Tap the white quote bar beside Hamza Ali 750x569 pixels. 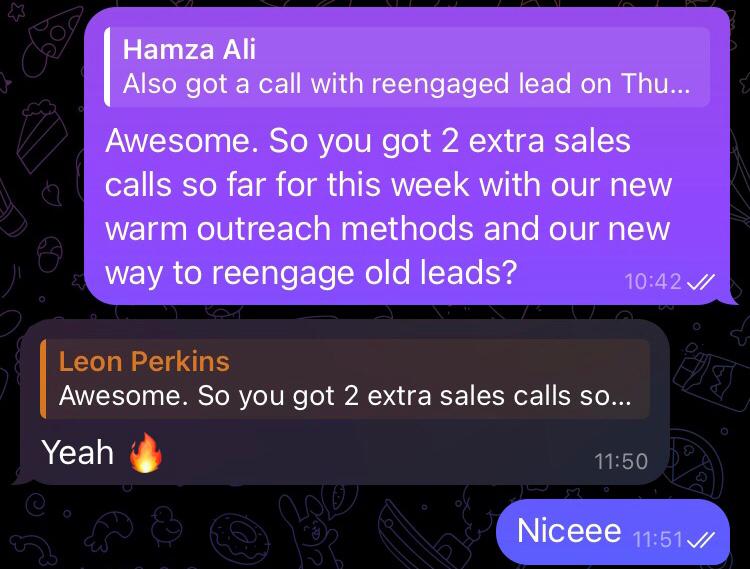click(107, 67)
